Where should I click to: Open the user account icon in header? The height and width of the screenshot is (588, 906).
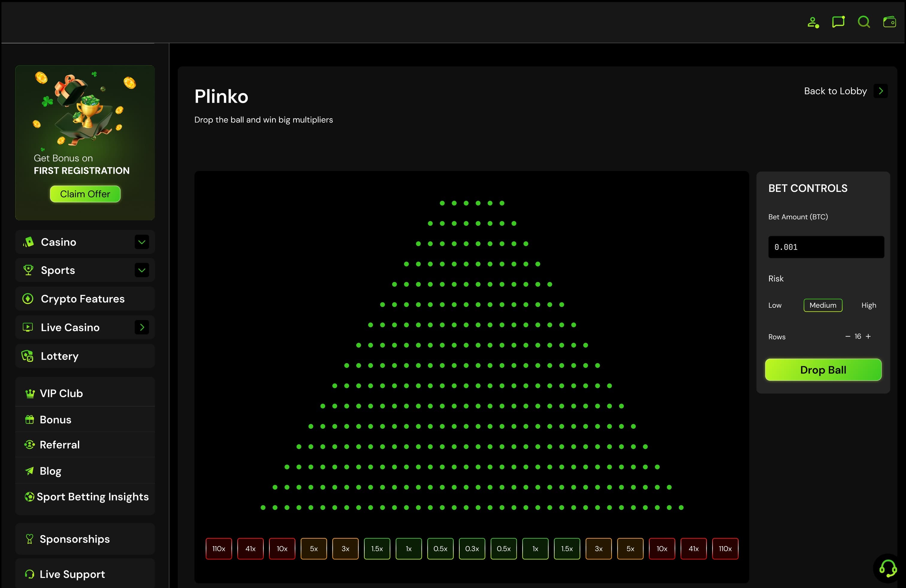pos(813,22)
